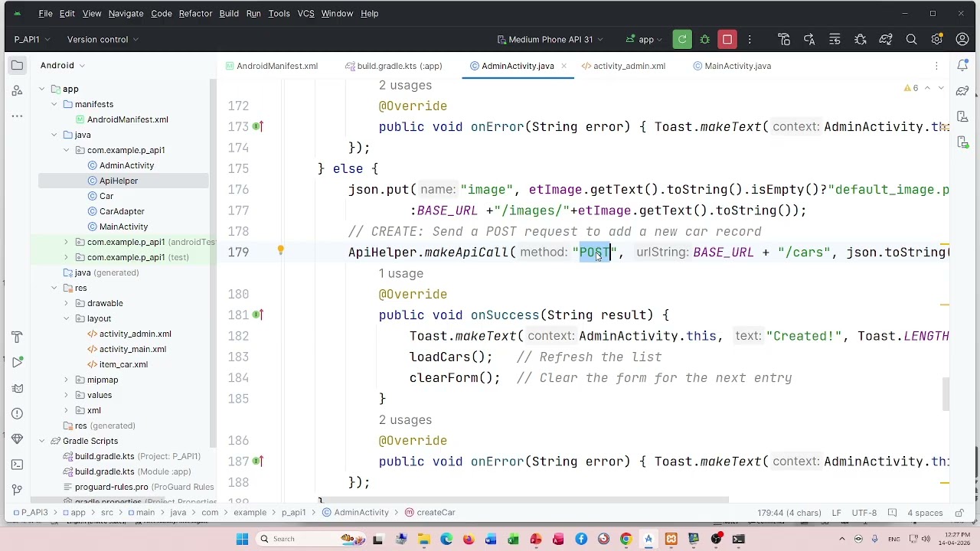Viewport: 980px width, 551px height.
Task: Expand the drawable folder
Action: click(67, 303)
